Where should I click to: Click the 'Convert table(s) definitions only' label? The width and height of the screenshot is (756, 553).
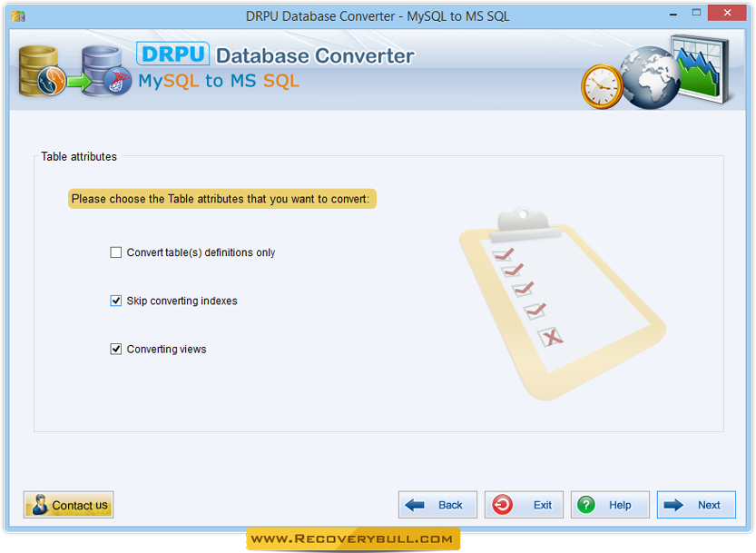tap(201, 252)
